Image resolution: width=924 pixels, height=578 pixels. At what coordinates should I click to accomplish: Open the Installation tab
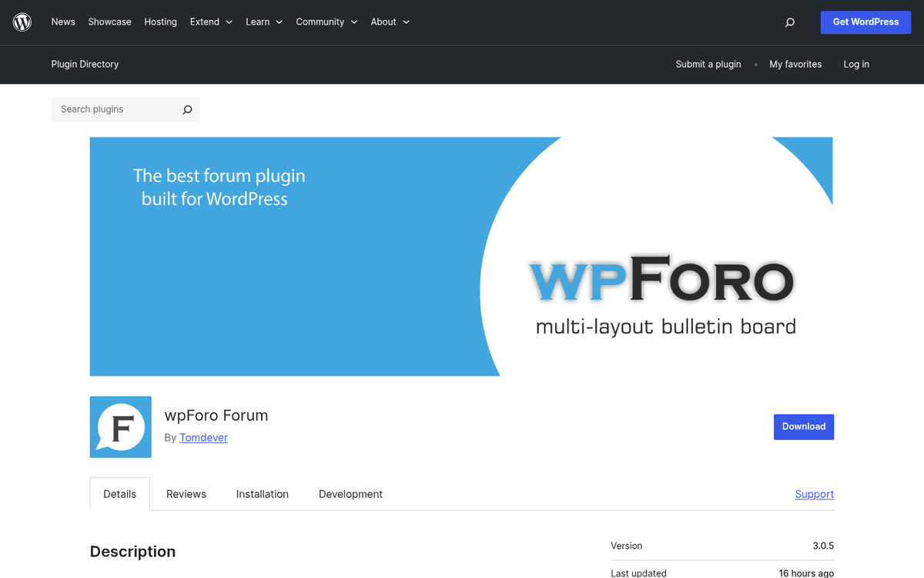pos(262,493)
